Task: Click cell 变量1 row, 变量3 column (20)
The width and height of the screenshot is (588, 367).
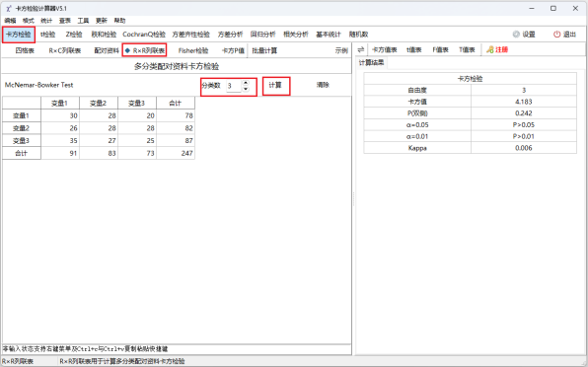Action: tap(137, 115)
